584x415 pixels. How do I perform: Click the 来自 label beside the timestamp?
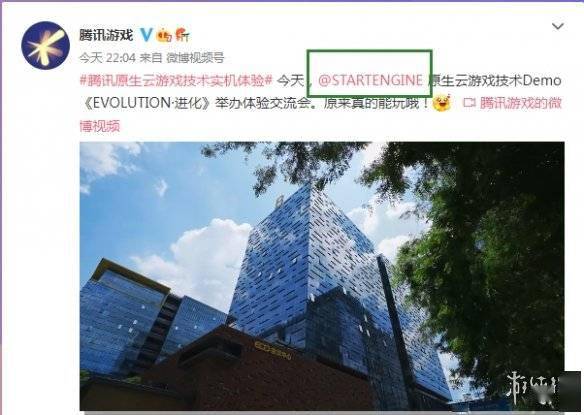150,58
